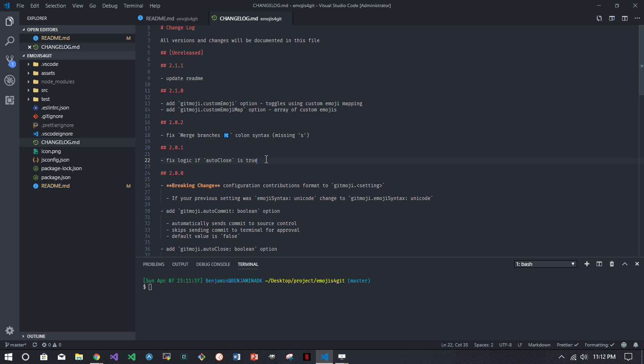
Task: Maximize terminal panel with up chevron
Action: click(625, 264)
